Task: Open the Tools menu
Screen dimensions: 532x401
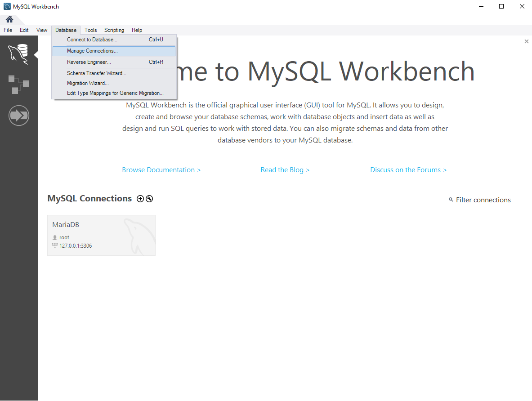Action: click(90, 30)
